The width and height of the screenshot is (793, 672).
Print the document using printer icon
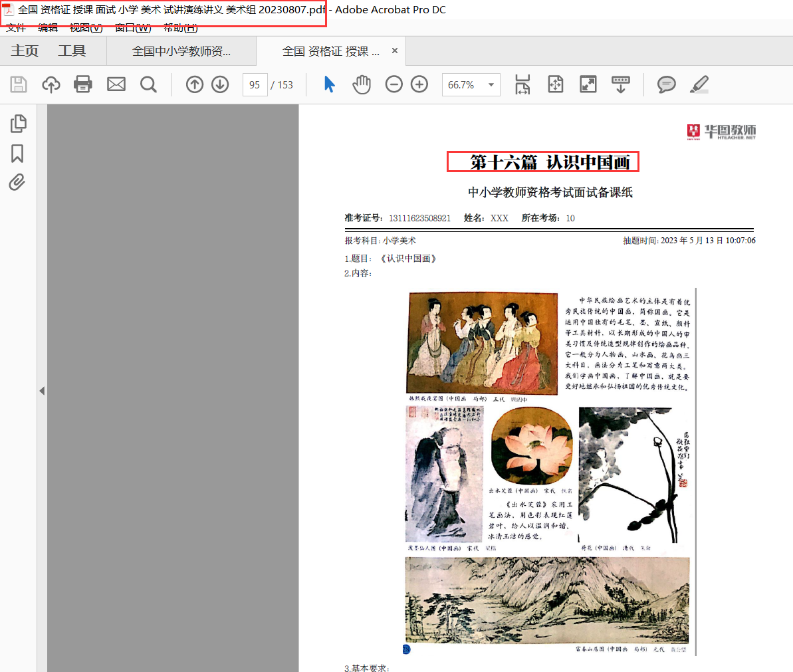pyautogui.click(x=83, y=84)
